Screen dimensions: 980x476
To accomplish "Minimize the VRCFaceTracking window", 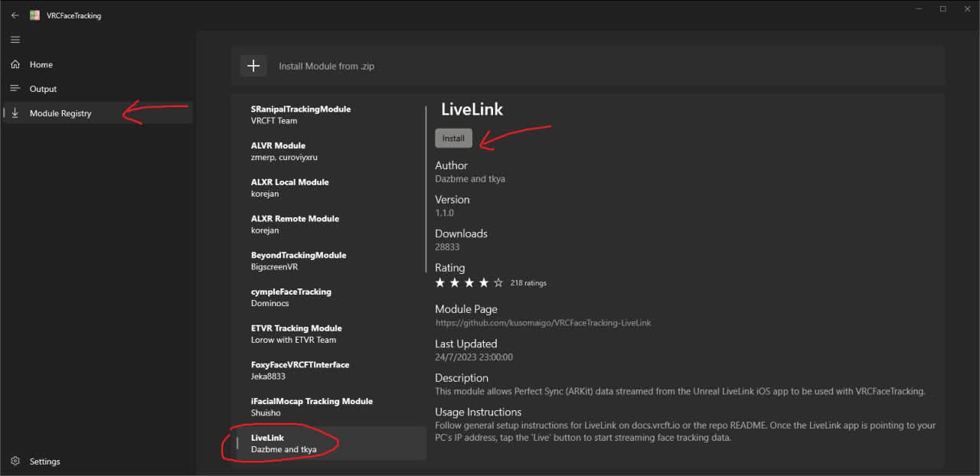I will [919, 9].
